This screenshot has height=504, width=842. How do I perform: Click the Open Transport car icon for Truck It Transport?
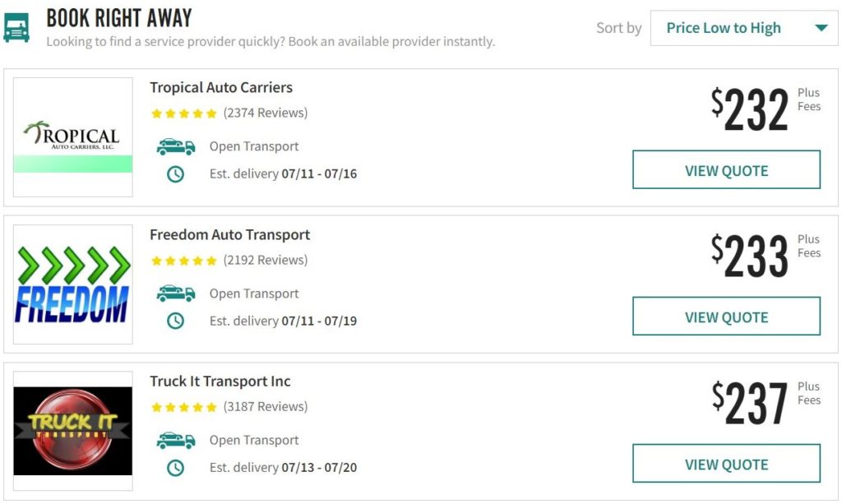174,439
